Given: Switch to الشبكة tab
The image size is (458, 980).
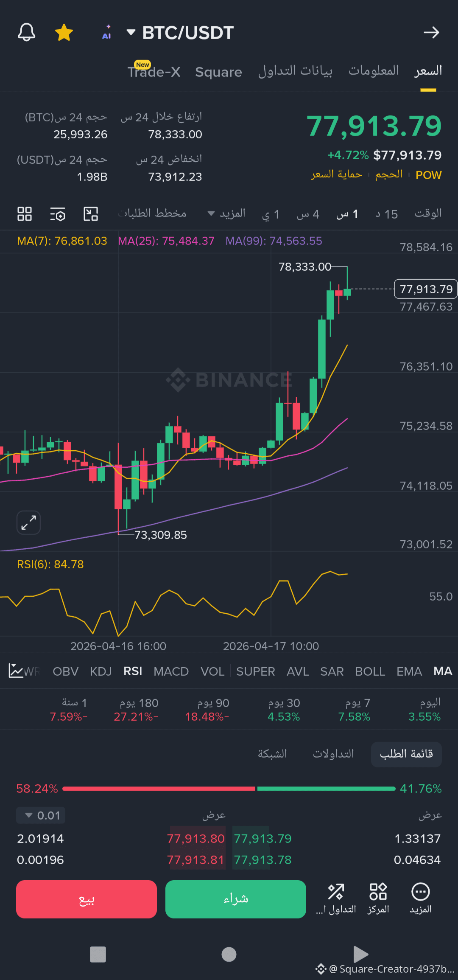Looking at the screenshot, I should pos(272,754).
